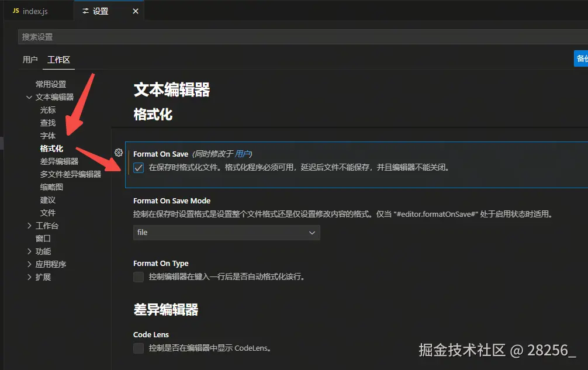Click the Code Lens setting title
The width and height of the screenshot is (588, 370).
click(151, 334)
